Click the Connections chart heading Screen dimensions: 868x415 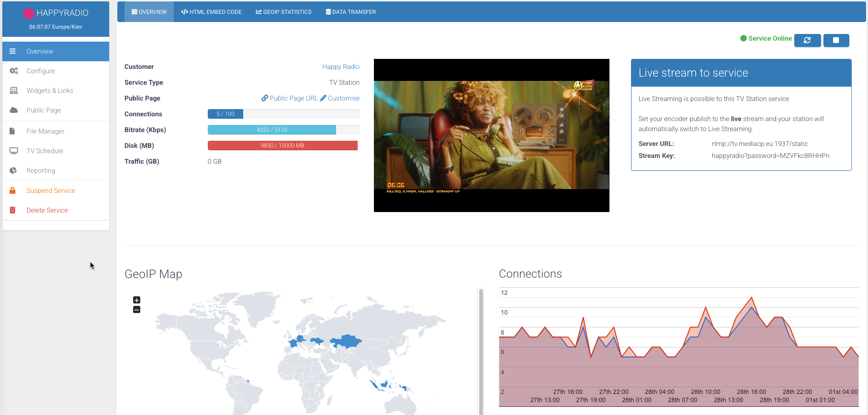pos(530,274)
